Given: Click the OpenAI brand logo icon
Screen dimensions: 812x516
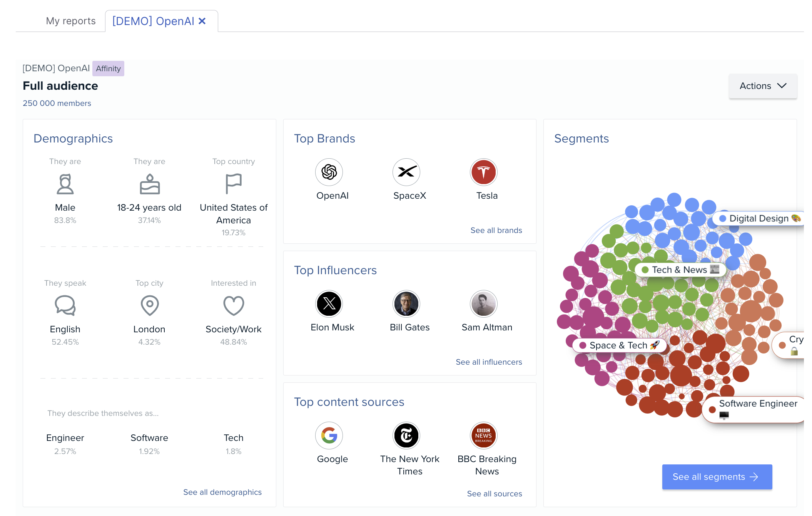Looking at the screenshot, I should click(x=329, y=172).
